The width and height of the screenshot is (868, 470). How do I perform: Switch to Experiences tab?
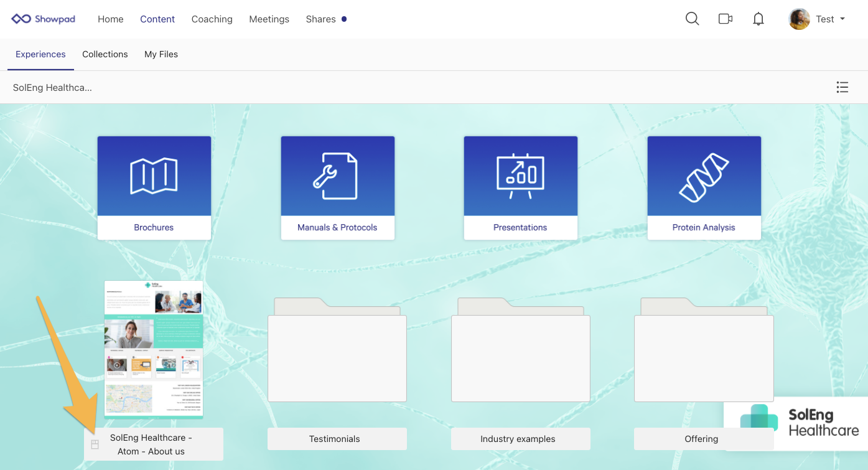40,54
